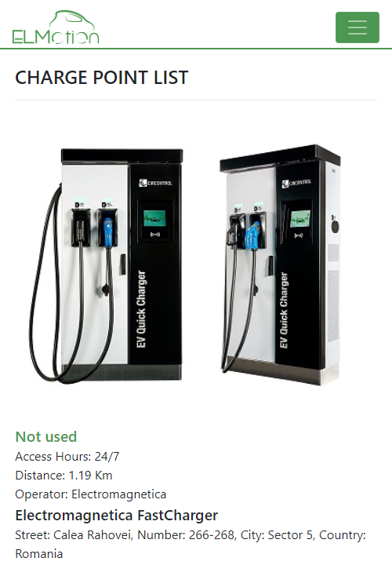The width and height of the screenshot is (392, 576).
Task: Click the EV Quick Charger label on left unit
Action: coord(141,309)
